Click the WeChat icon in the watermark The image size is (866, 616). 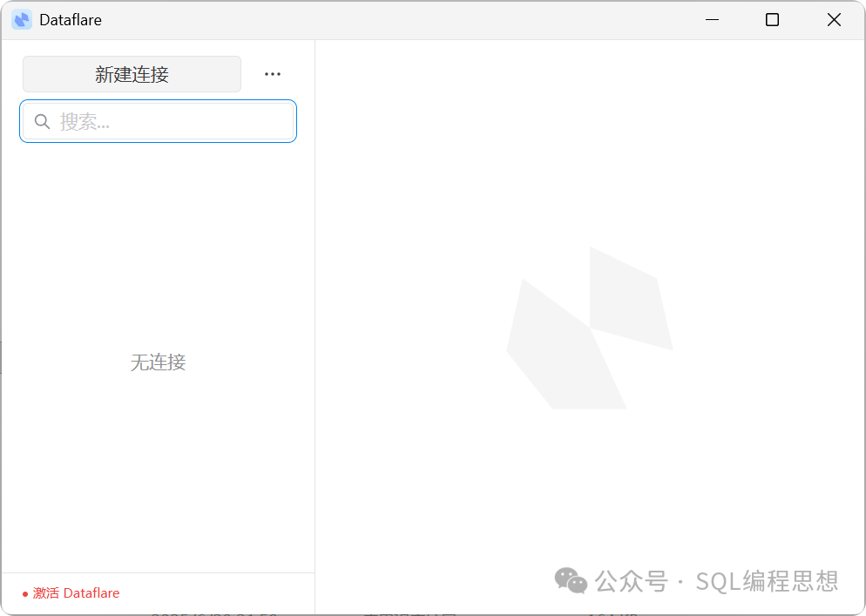[x=571, y=580]
